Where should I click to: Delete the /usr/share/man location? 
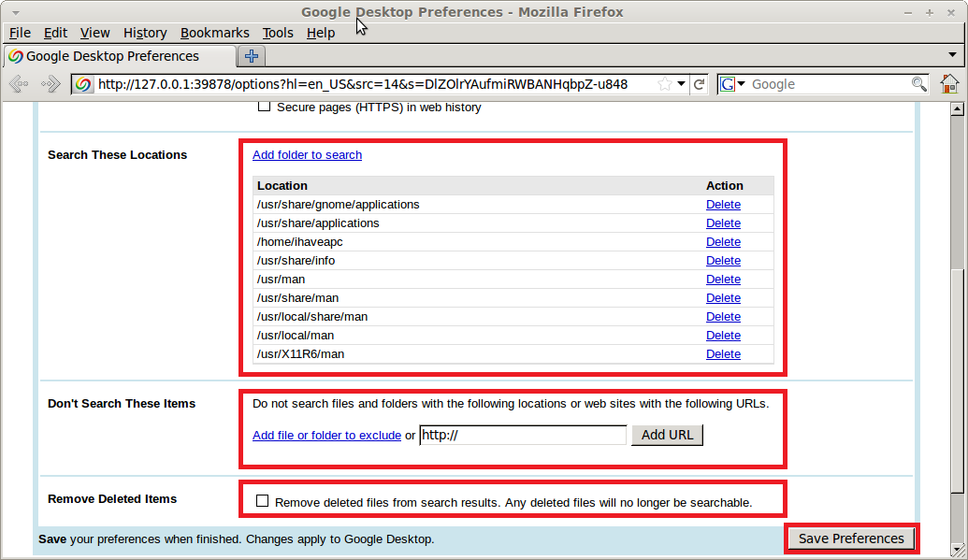pos(723,297)
